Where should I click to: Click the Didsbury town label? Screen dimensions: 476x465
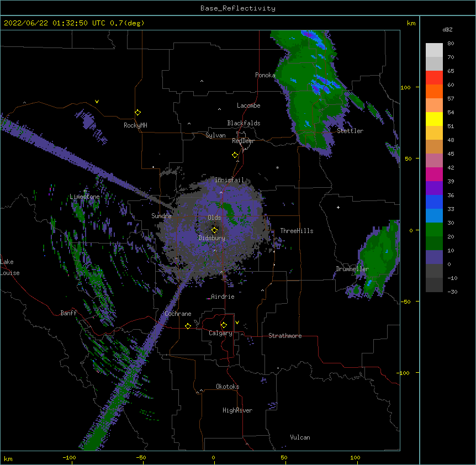pyautogui.click(x=212, y=238)
